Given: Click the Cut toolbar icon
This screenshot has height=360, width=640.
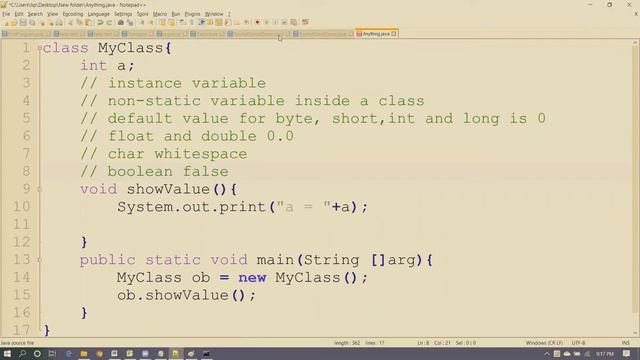Looking at the screenshot, I should [x=70, y=22].
